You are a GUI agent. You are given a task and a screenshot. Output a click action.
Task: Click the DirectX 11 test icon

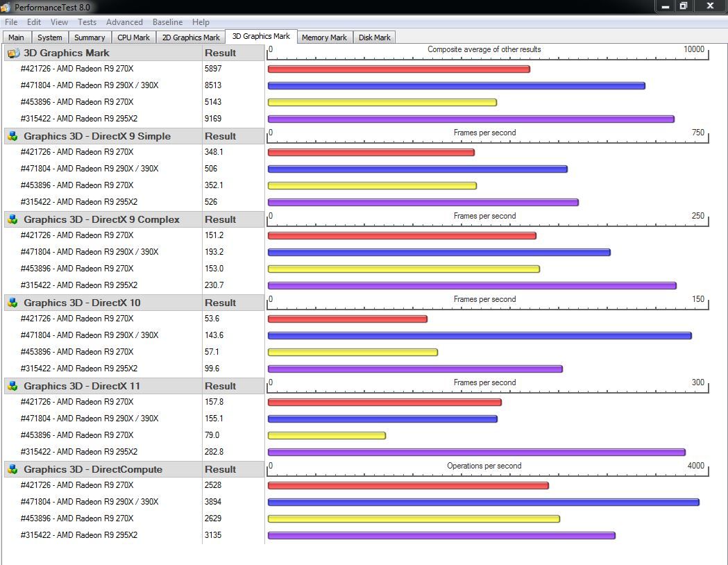pos(13,386)
